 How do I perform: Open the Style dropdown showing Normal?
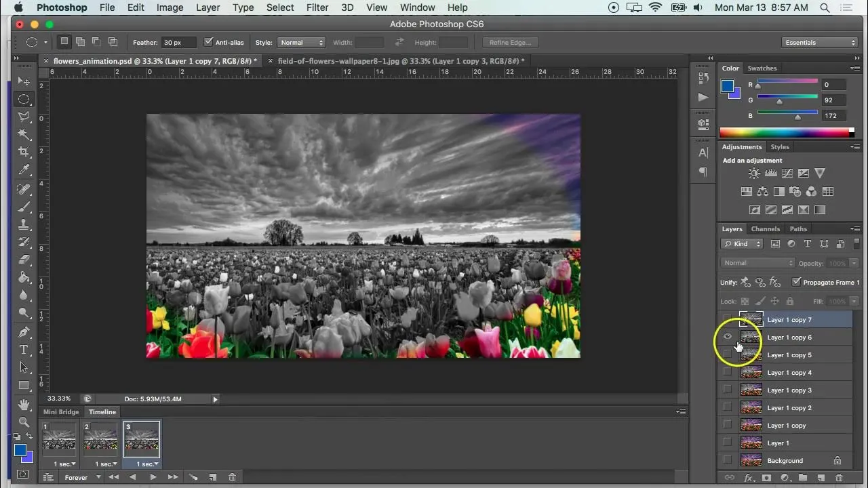click(x=301, y=42)
